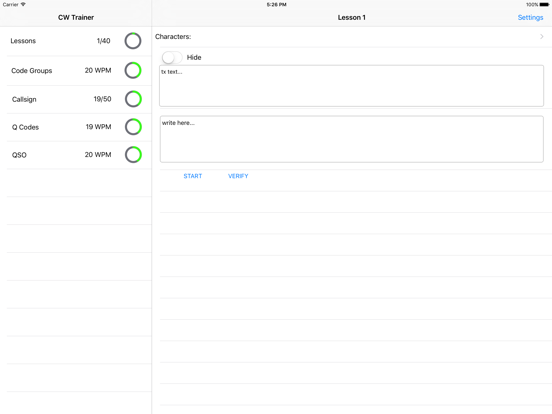Click the Wi-Fi icon in status bar
Viewport: 552px width, 414px height.
23,4
